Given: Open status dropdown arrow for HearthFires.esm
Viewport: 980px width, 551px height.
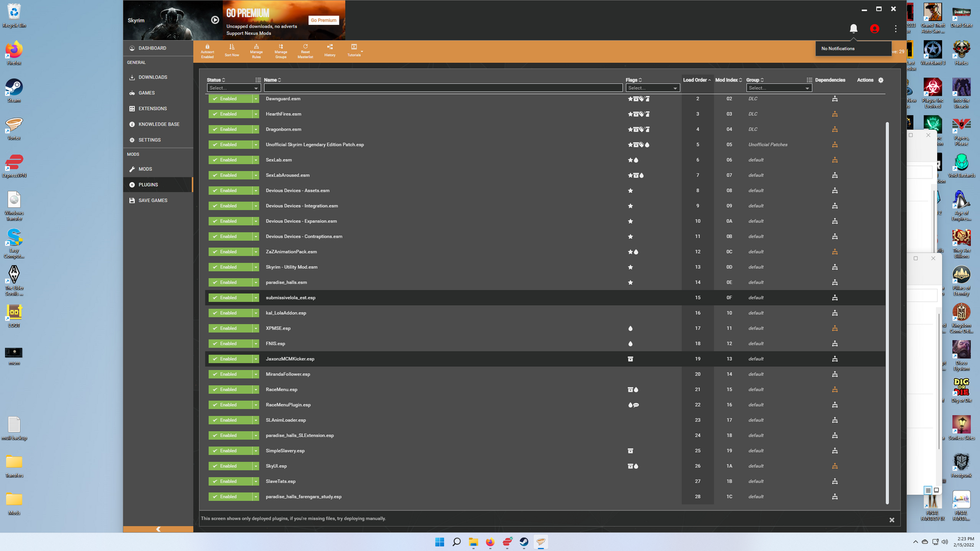Looking at the screenshot, I should [256, 114].
